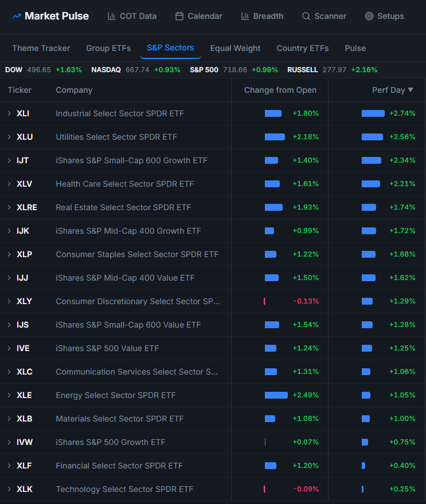The image size is (426, 504).
Task: Open the Setups page
Action: 384,16
